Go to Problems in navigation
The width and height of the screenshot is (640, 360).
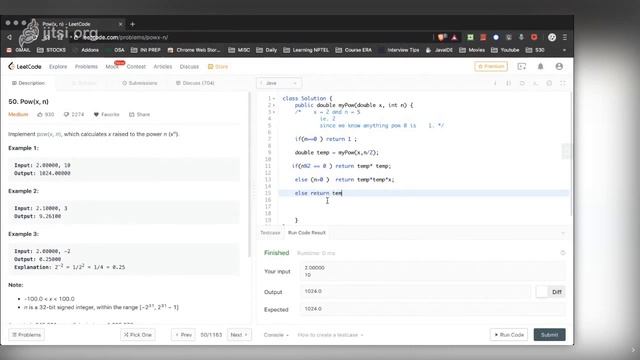(x=86, y=67)
